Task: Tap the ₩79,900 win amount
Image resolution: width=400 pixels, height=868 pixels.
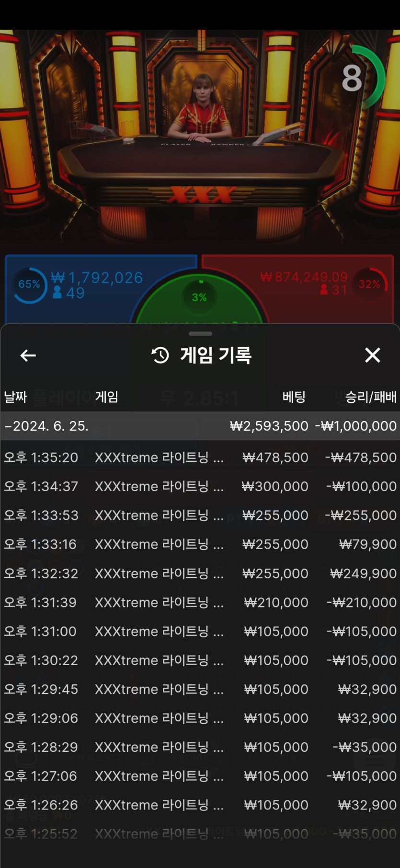Action: 368,544
